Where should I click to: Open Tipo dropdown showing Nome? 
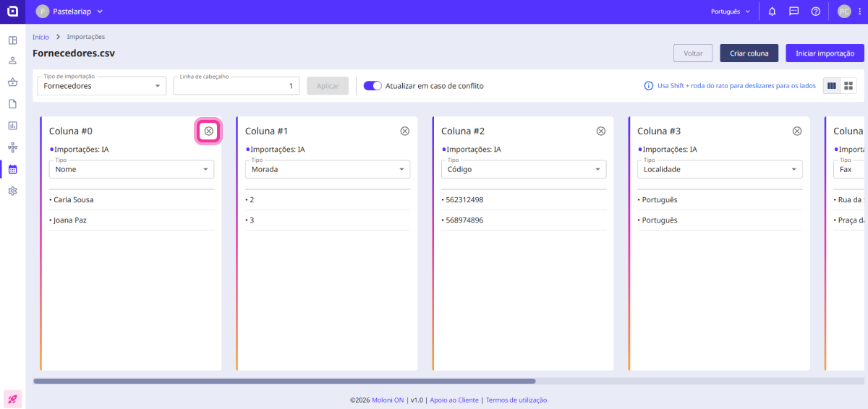(x=132, y=169)
